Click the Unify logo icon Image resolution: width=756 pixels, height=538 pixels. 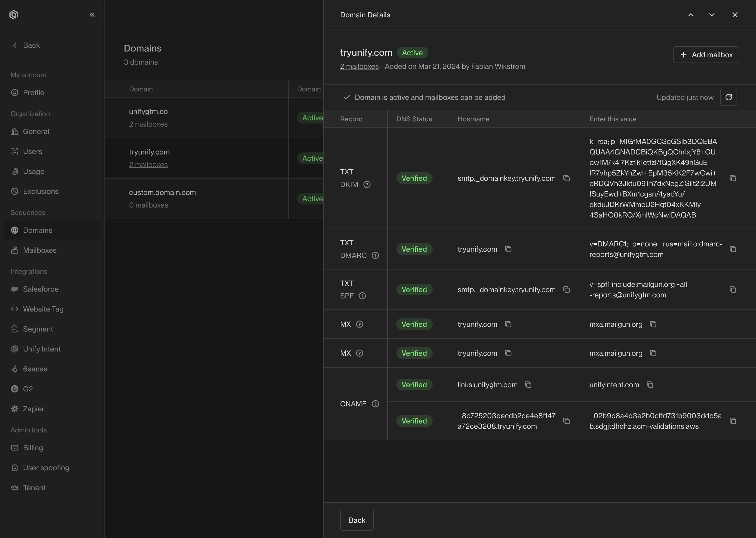coord(14,14)
